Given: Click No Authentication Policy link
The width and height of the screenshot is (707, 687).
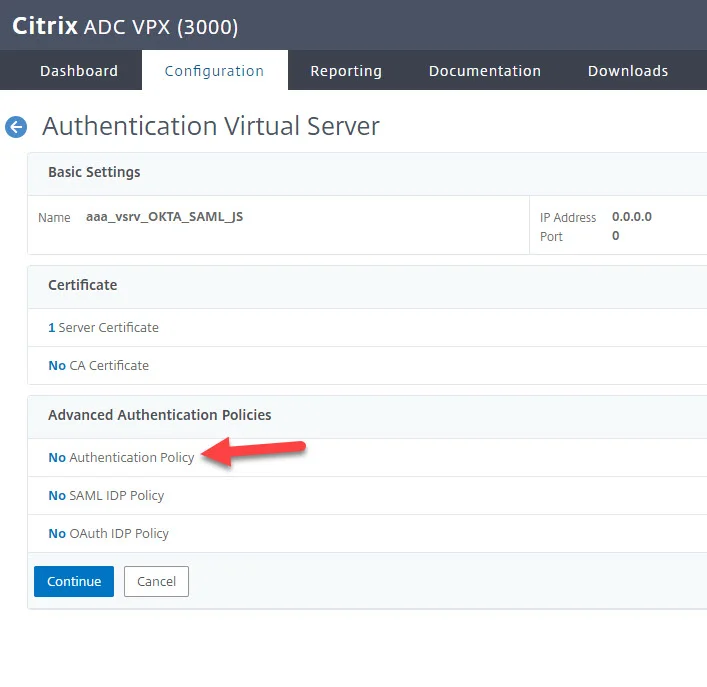Looking at the screenshot, I should [x=121, y=457].
